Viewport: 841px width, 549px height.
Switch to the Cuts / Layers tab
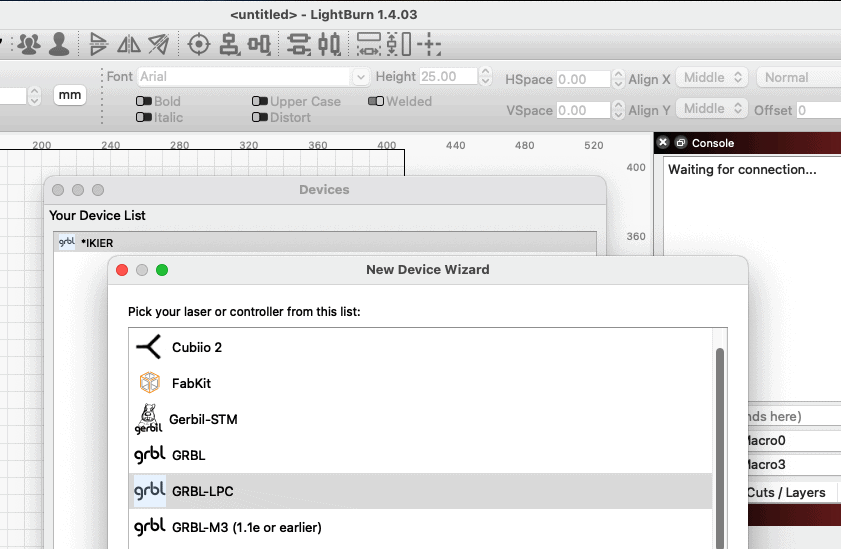click(x=792, y=492)
